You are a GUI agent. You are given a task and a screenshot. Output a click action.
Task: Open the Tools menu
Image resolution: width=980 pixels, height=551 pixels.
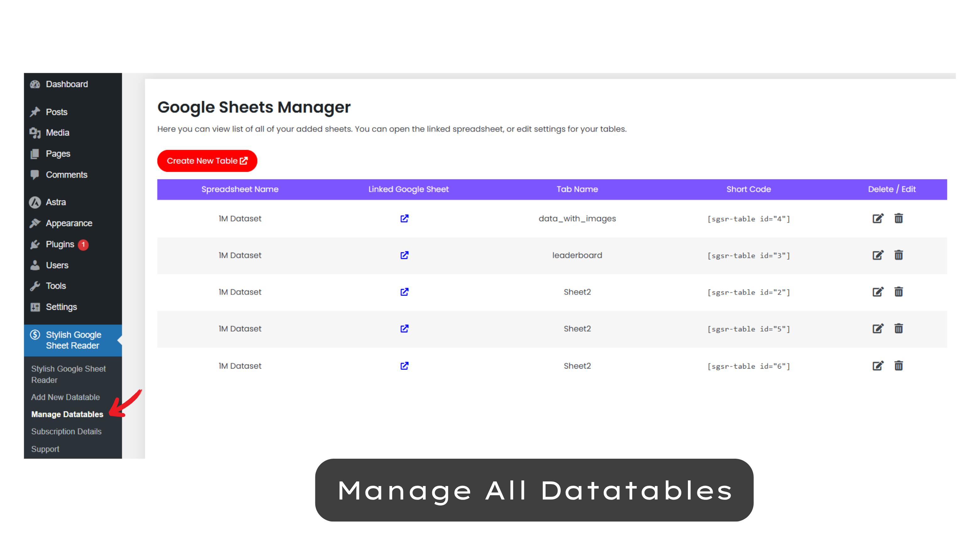tap(56, 286)
